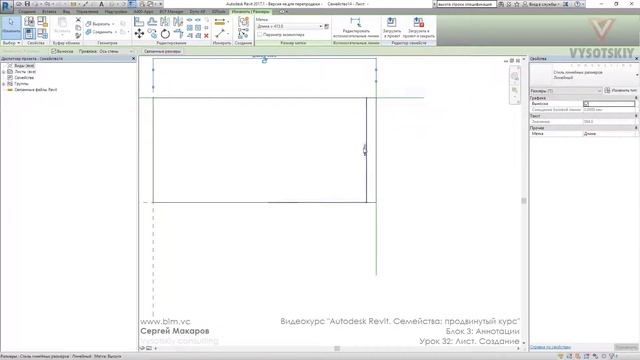
Task: Click the Изменить тип button
Action: tap(621, 91)
